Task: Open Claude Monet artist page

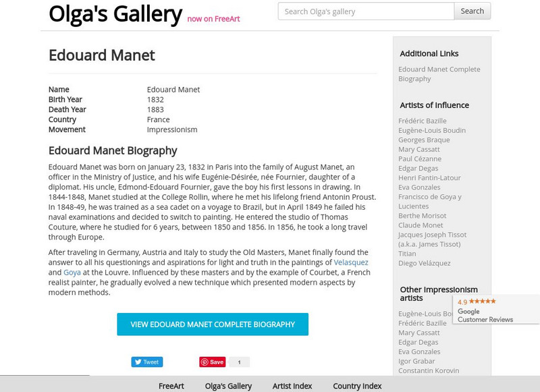Action: [x=421, y=225]
